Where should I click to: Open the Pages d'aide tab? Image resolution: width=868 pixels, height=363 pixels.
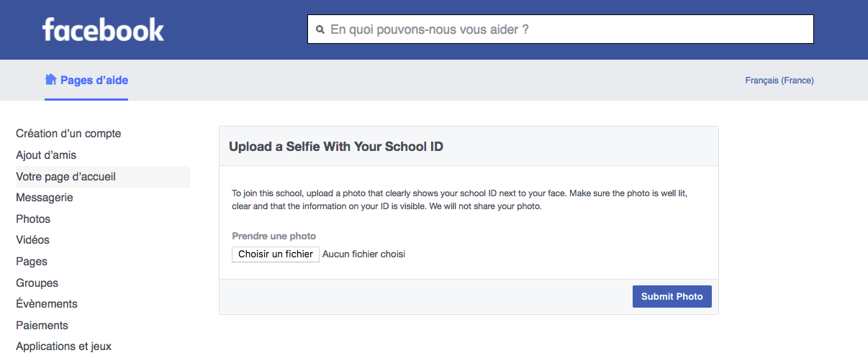[86, 80]
